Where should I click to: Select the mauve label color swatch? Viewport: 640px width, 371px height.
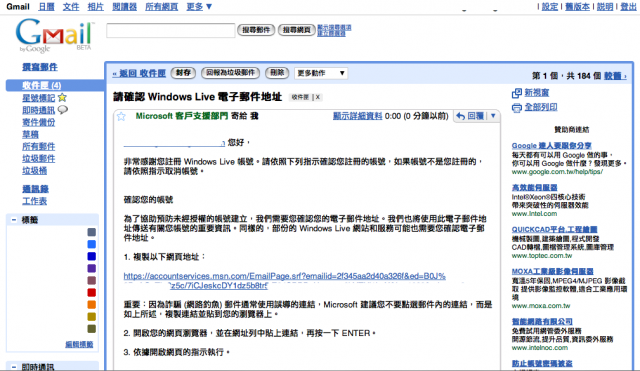(91, 280)
